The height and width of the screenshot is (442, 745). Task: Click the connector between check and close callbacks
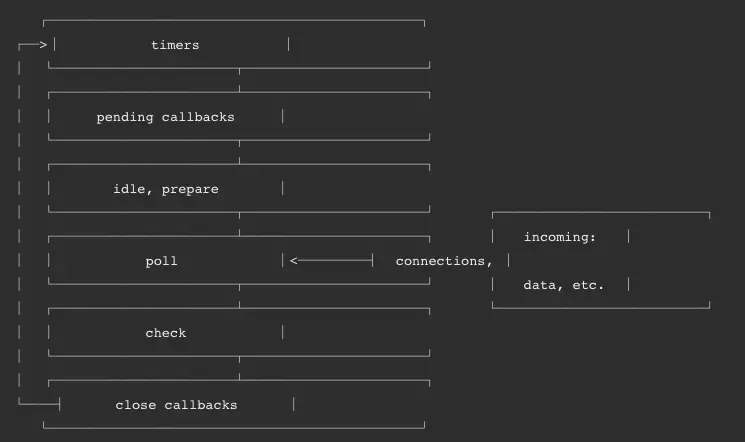pos(239,368)
